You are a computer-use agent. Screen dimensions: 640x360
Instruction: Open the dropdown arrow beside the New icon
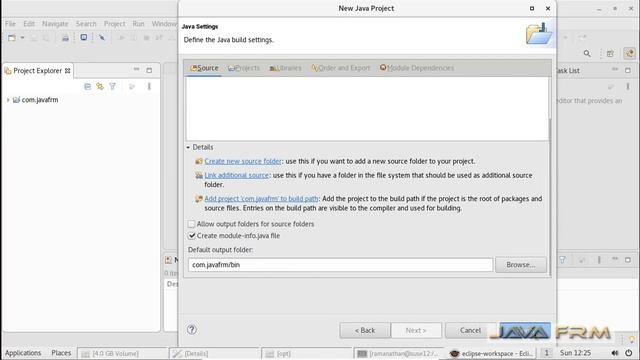coord(22,38)
